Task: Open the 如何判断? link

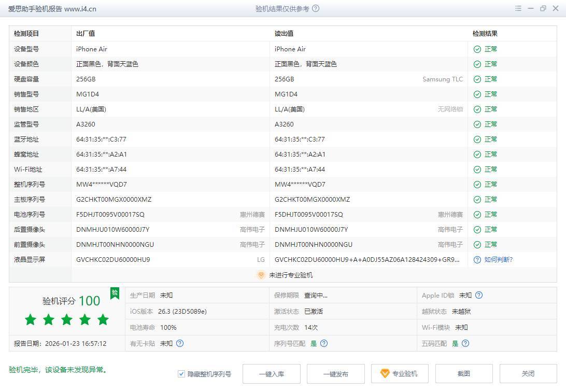Action: (498, 260)
